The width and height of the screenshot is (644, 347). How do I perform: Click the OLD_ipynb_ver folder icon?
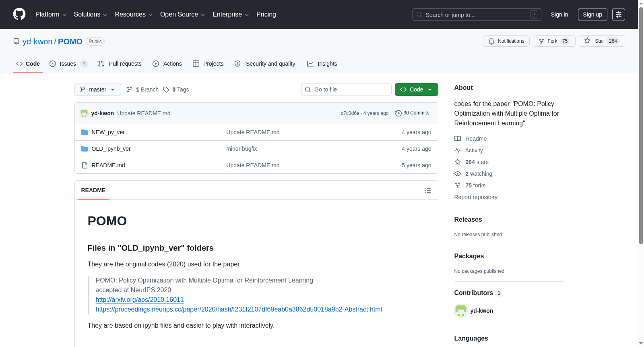[85, 149]
